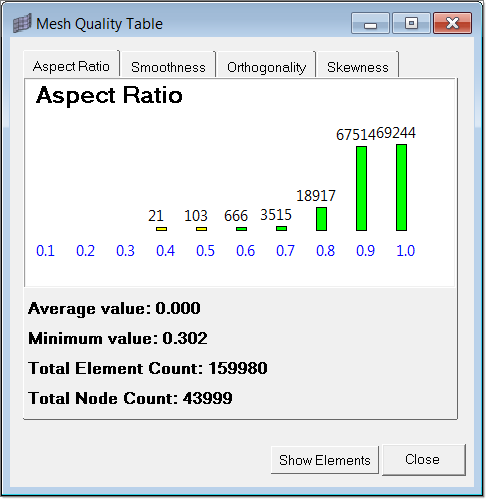
Task: Click the tall green bar above 1.0
Action: [x=401, y=187]
